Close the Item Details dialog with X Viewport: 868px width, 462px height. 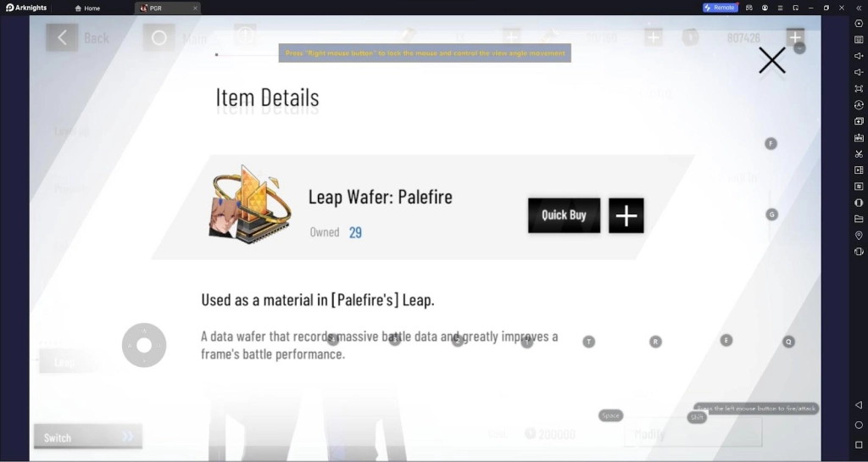[x=771, y=60]
